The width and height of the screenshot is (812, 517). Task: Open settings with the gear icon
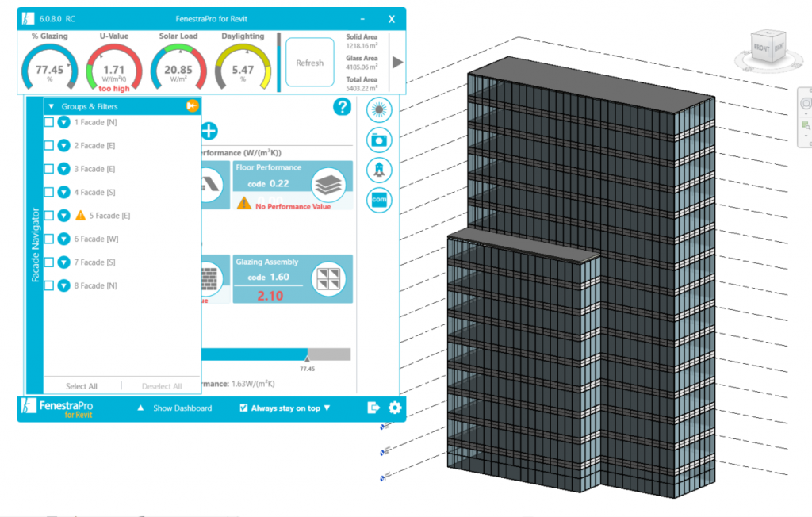click(395, 408)
